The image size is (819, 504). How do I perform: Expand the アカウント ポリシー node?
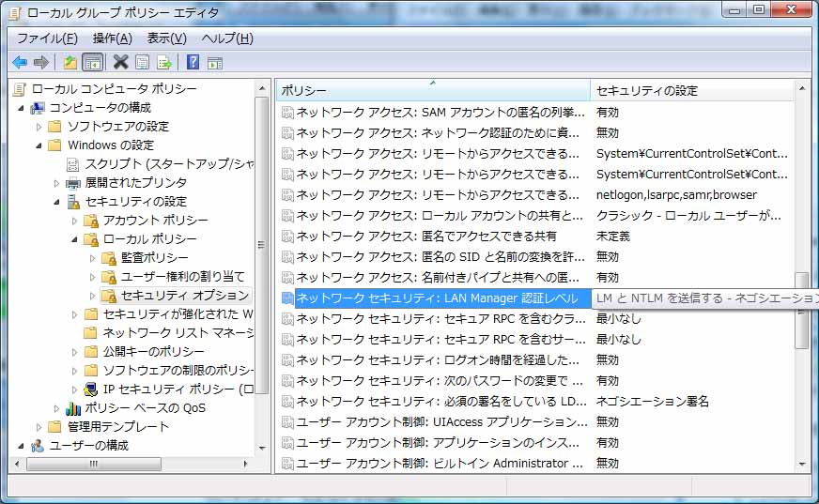[74, 221]
